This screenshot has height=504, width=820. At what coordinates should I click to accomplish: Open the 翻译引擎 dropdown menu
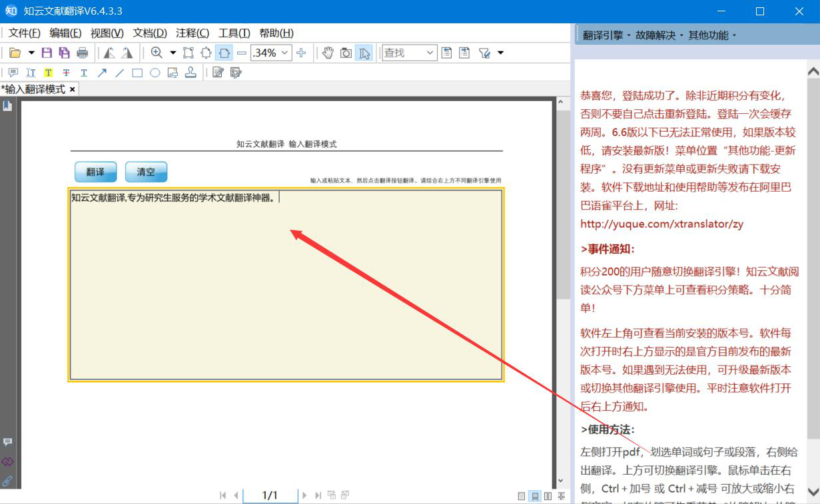(x=606, y=35)
